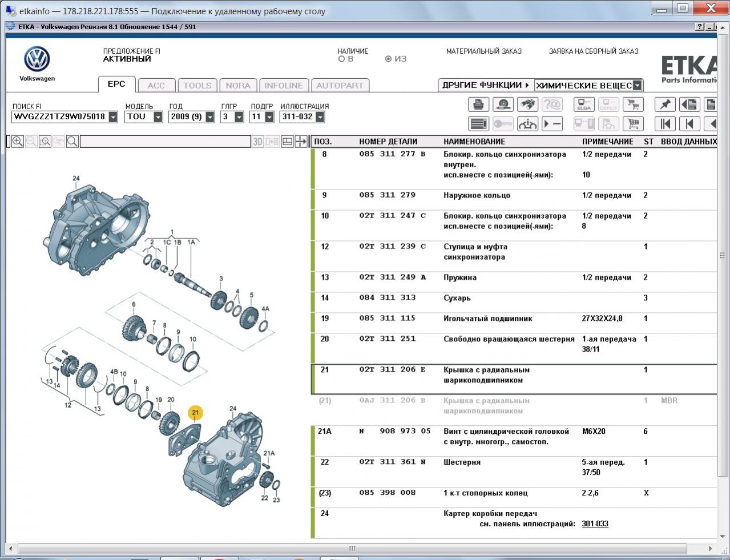Switch to the ACC tab

tap(156, 86)
